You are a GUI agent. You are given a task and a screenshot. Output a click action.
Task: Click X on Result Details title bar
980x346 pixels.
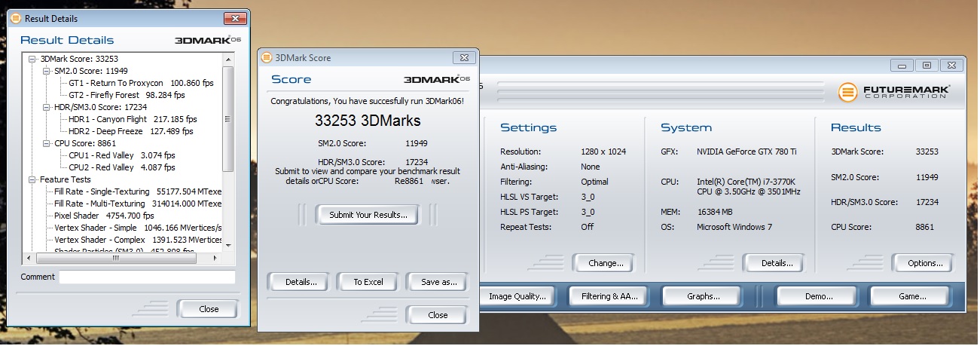tap(236, 18)
